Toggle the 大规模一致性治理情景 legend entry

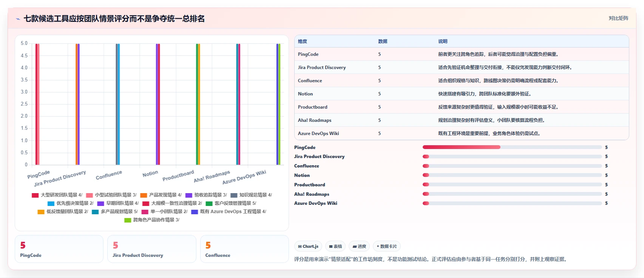coord(172,203)
